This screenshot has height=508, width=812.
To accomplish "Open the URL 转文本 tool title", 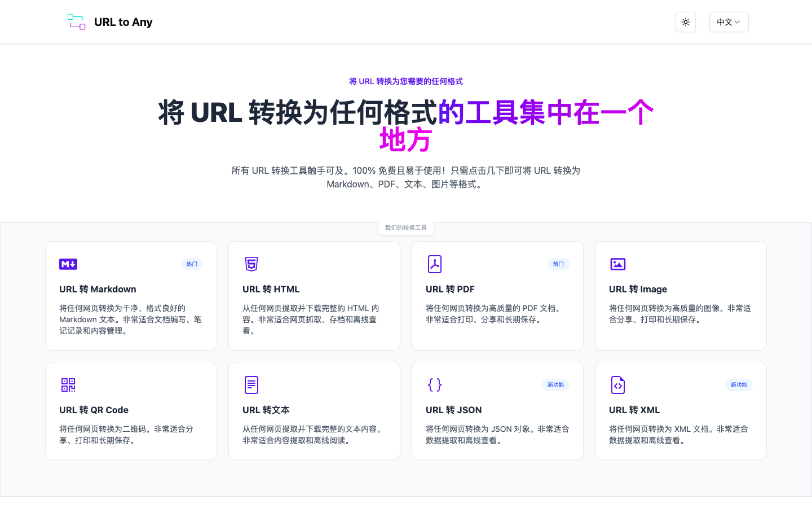I will click(266, 410).
